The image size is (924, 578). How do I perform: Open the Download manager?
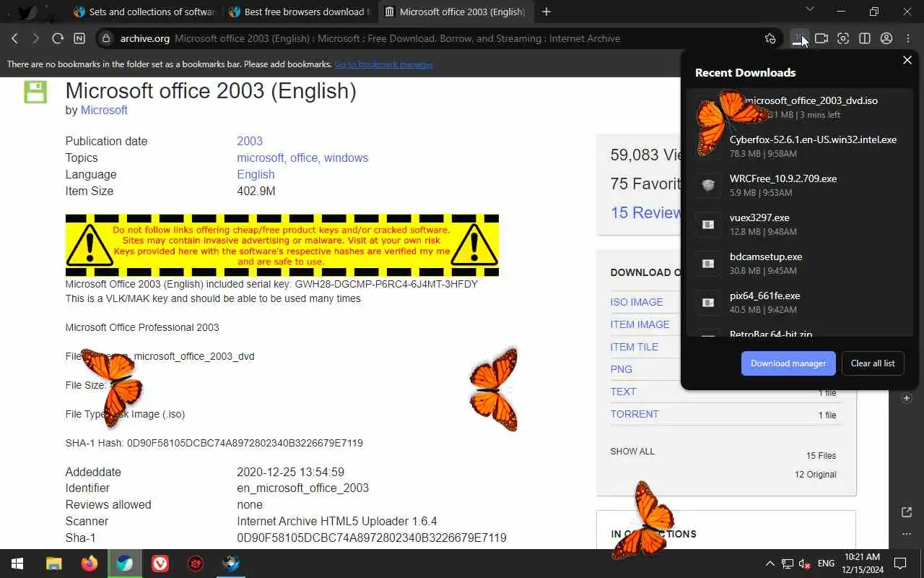coord(788,363)
